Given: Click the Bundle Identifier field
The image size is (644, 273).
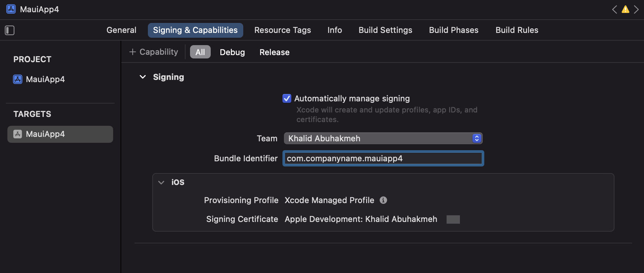Looking at the screenshot, I should 383,158.
